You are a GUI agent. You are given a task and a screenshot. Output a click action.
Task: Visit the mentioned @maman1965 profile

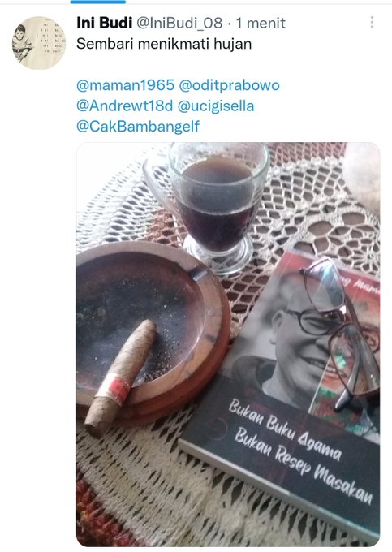[x=125, y=85]
